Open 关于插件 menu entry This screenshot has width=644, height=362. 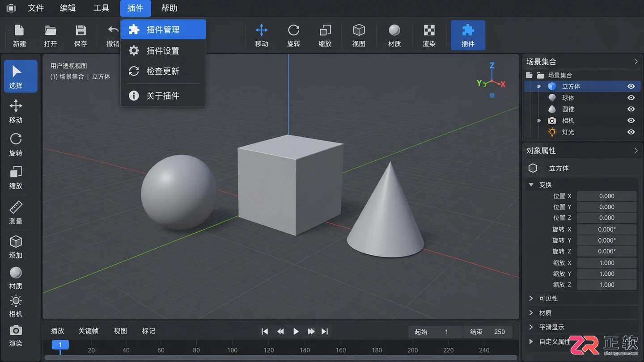[x=163, y=96]
